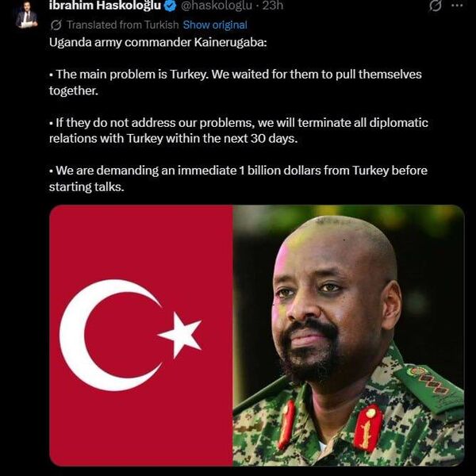Click the @haskologlu handle

217,6
